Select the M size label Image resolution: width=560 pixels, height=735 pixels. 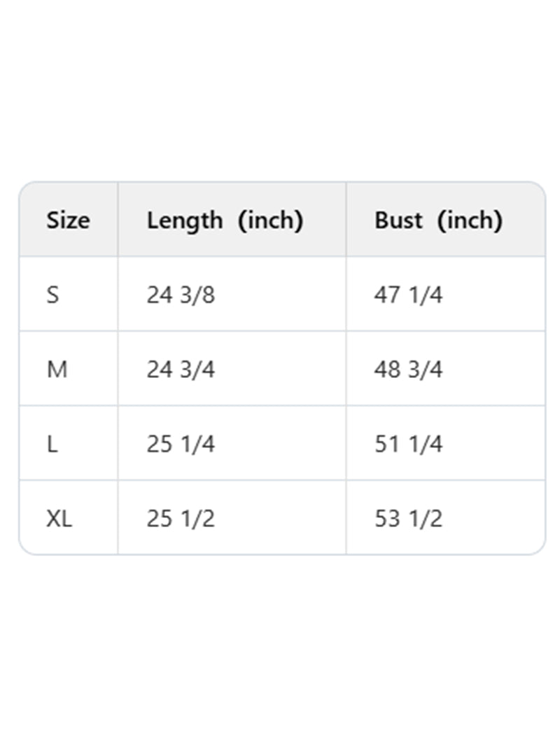(x=57, y=370)
